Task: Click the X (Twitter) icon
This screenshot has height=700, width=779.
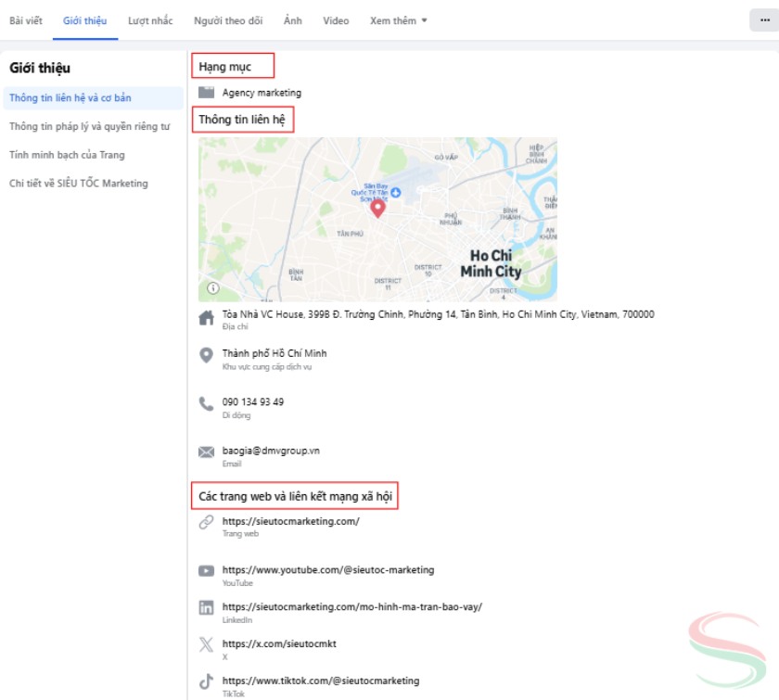Action: [208, 643]
